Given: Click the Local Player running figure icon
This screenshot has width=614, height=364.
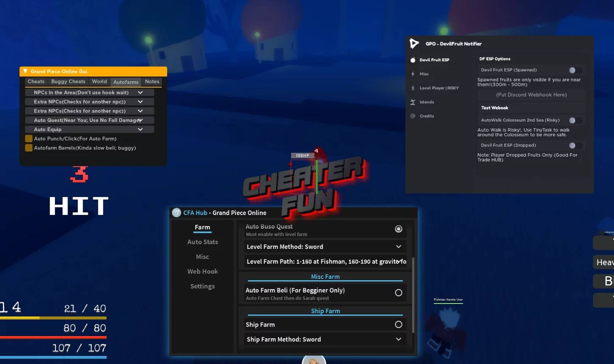Looking at the screenshot, I should coord(413,88).
